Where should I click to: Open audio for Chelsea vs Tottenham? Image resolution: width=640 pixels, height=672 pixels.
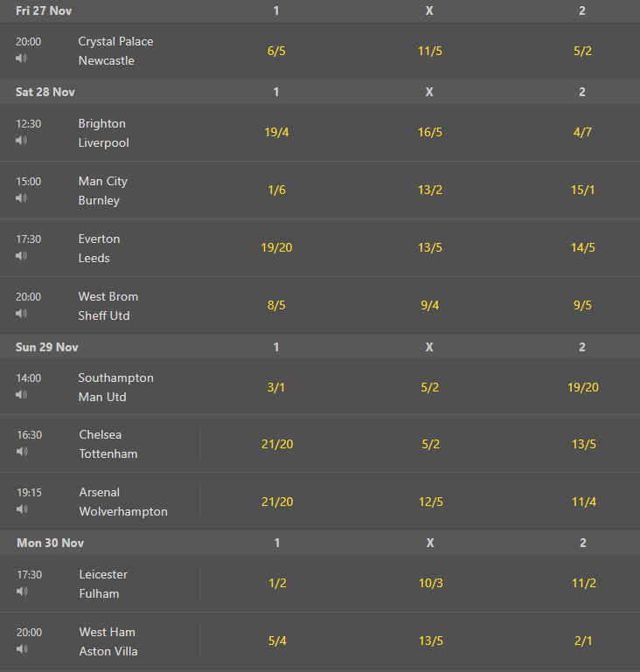tap(22, 451)
